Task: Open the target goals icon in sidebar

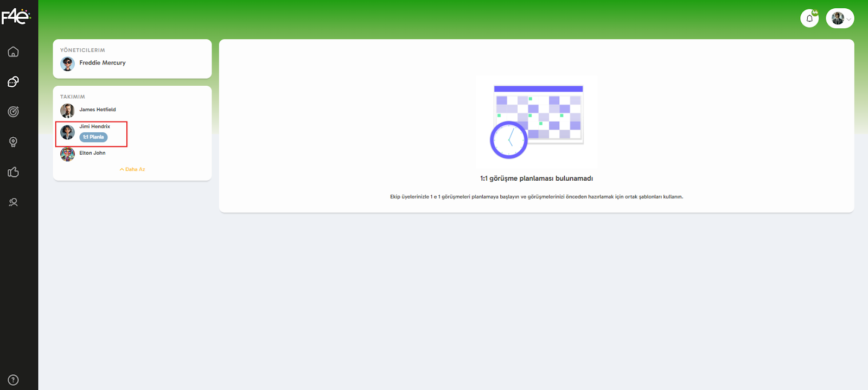Action: pyautogui.click(x=14, y=112)
